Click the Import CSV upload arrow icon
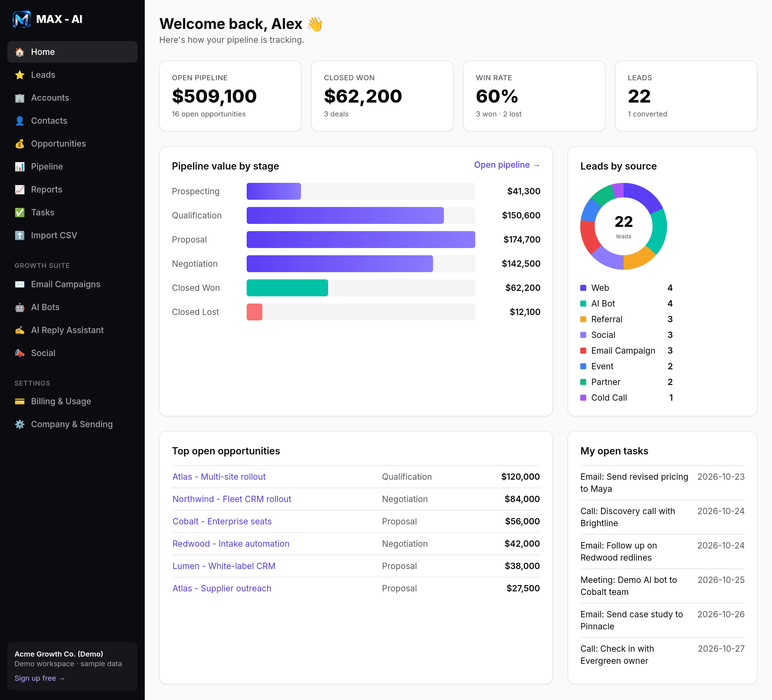This screenshot has width=772, height=700. (20, 236)
